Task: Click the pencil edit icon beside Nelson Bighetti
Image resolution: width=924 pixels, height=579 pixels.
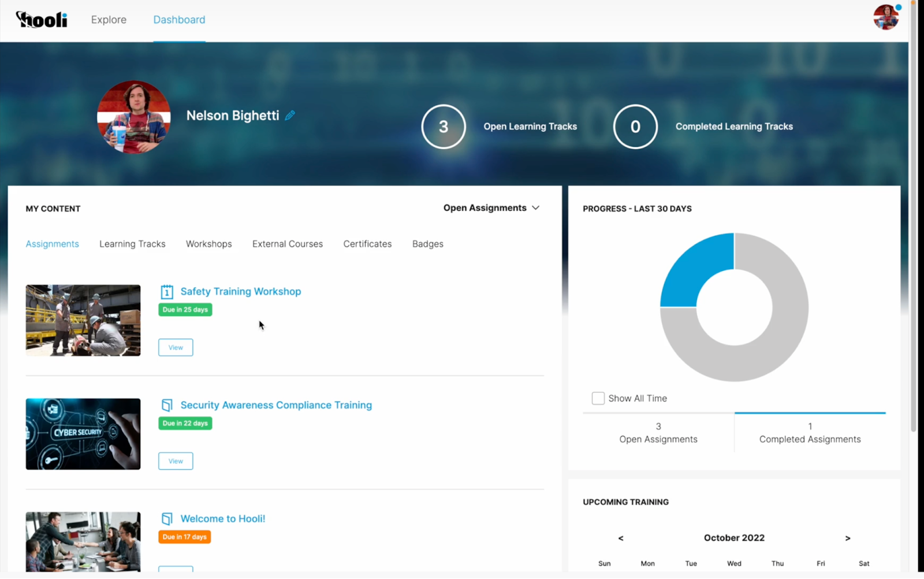Action: 290,116
